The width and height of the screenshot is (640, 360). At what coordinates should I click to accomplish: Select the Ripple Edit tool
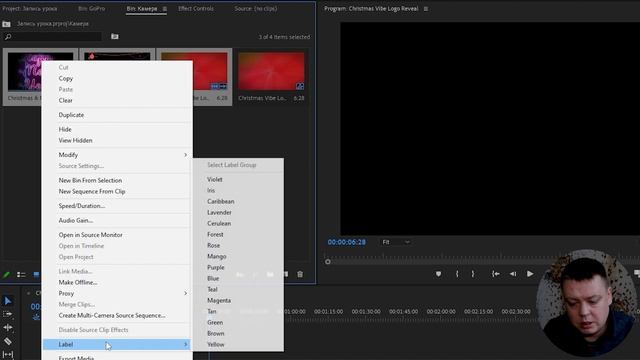click(x=8, y=327)
